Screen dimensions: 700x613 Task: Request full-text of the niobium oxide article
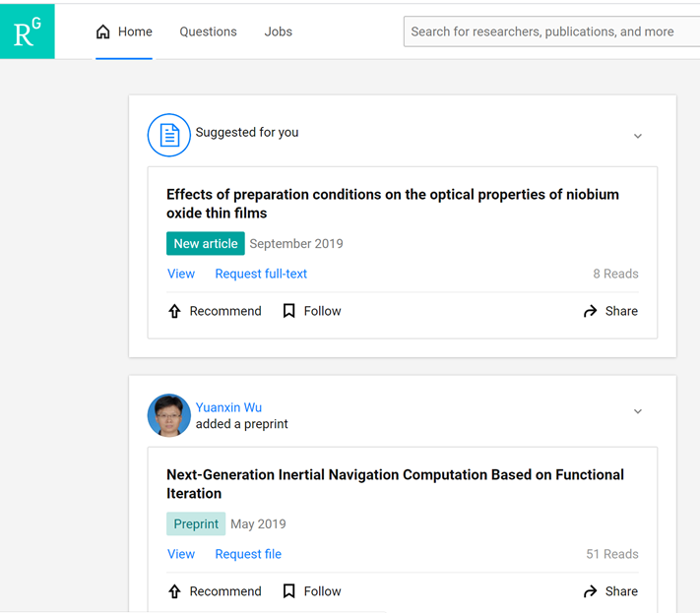pyautogui.click(x=261, y=274)
